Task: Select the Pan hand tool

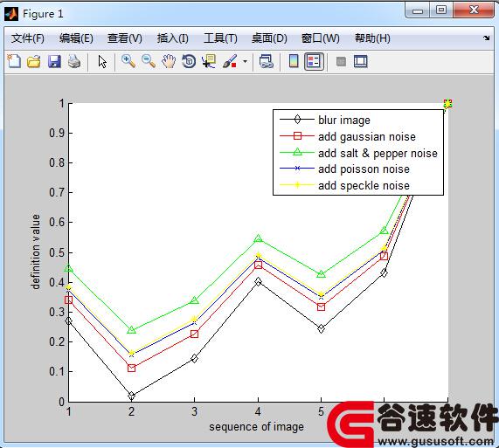Action: 169,61
